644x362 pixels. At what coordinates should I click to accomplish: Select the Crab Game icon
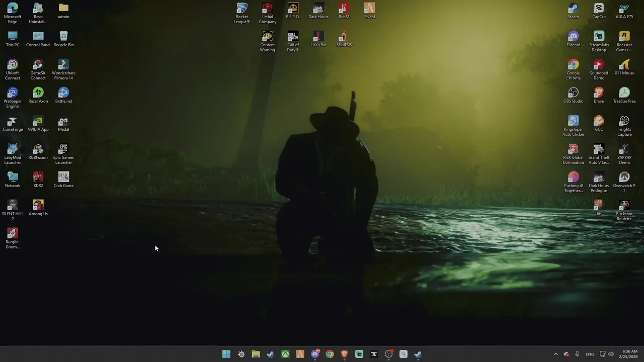coord(63,179)
